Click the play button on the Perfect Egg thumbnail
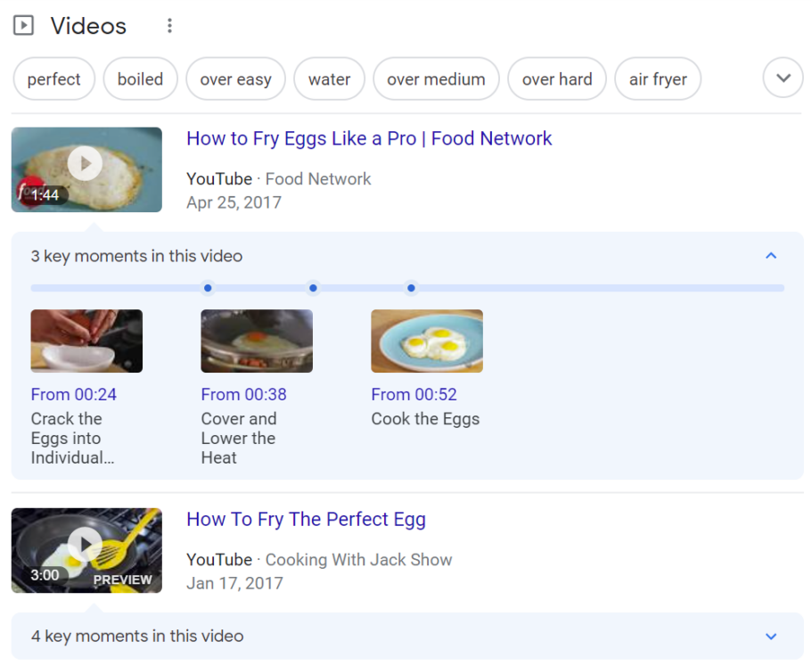 click(x=86, y=544)
